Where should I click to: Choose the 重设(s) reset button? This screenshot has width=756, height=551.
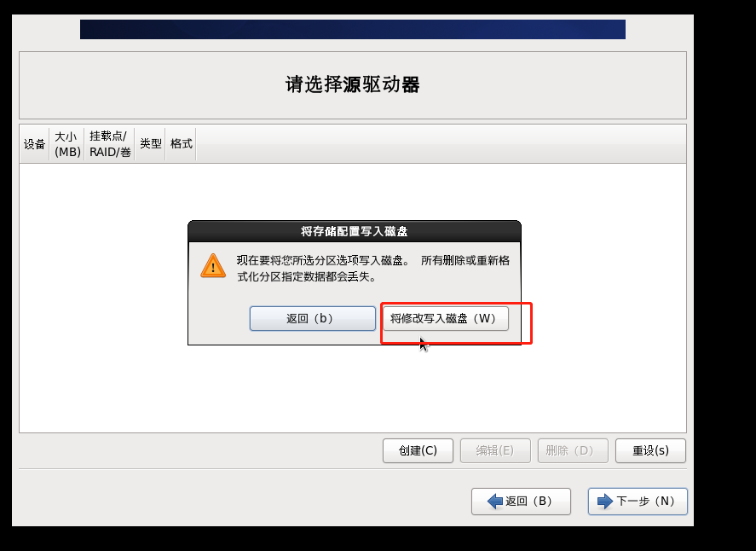pyautogui.click(x=650, y=450)
